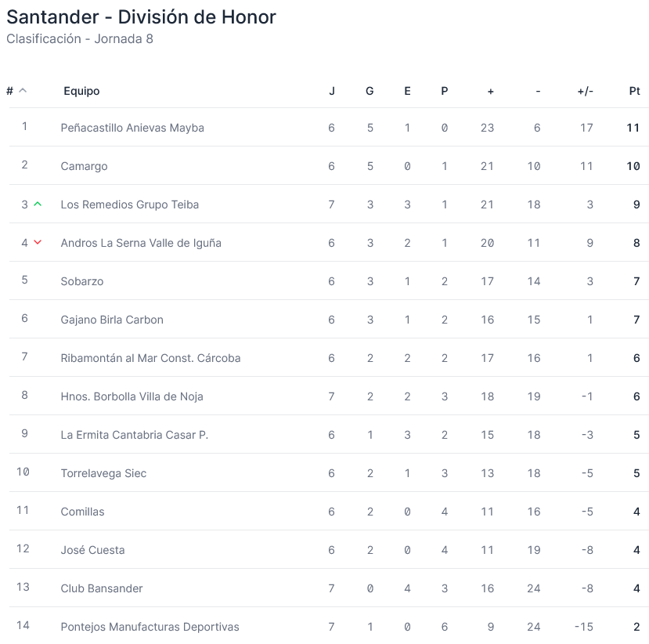The width and height of the screenshot is (649, 644).
Task: Open Gajano Birla Carbon team
Action: (112, 320)
